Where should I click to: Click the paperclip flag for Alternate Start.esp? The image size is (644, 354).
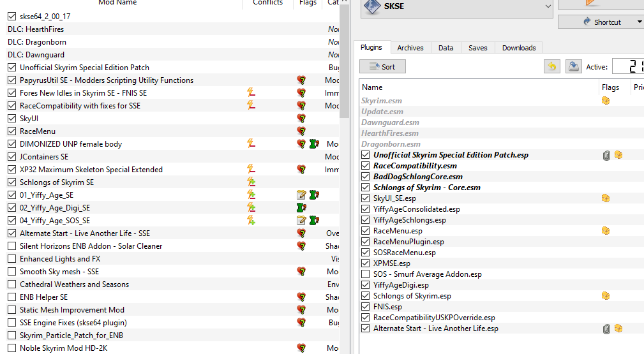606,329
